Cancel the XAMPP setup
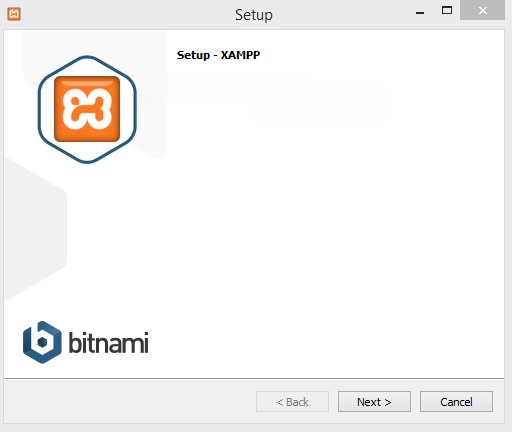This screenshot has width=512, height=432. [x=456, y=402]
